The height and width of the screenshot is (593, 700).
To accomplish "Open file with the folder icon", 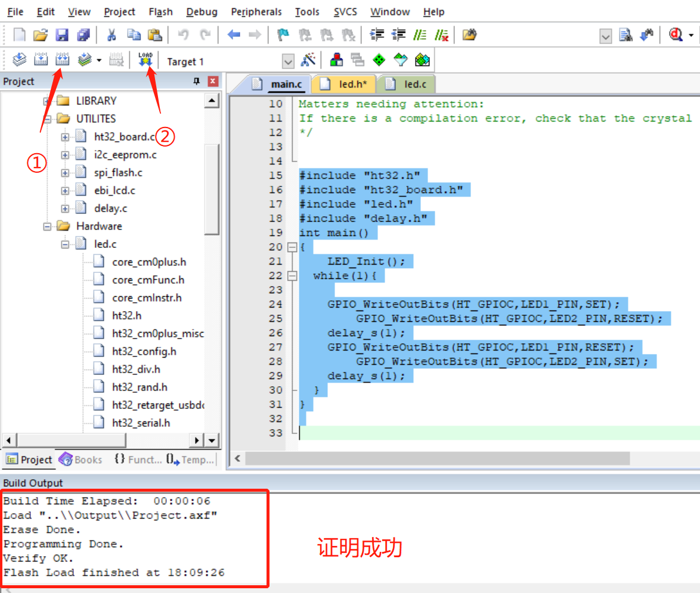I will [40, 35].
